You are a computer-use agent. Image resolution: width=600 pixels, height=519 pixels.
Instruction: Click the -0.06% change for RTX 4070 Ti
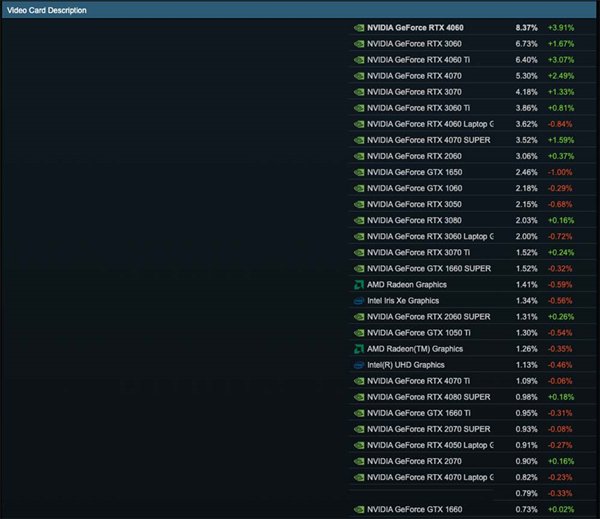pos(560,382)
